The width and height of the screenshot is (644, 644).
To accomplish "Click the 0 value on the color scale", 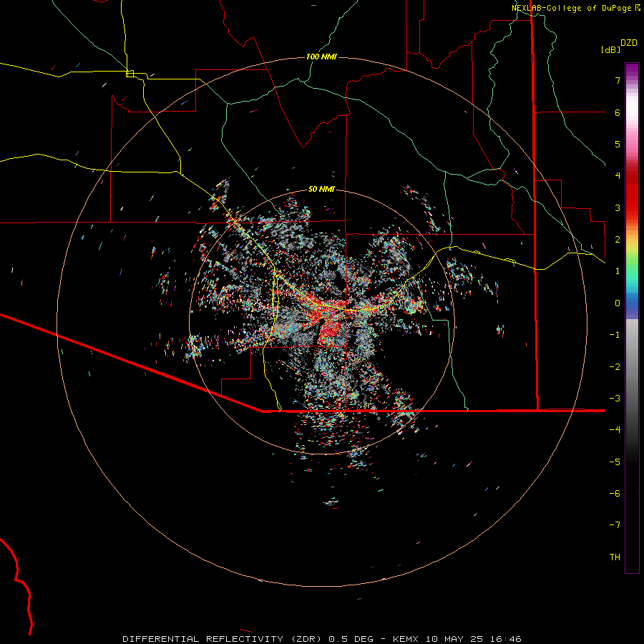I will point(618,303).
